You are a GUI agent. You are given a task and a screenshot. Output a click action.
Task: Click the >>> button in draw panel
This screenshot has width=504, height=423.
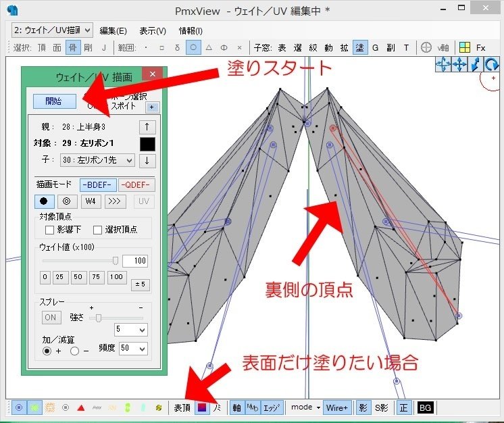pos(115,201)
